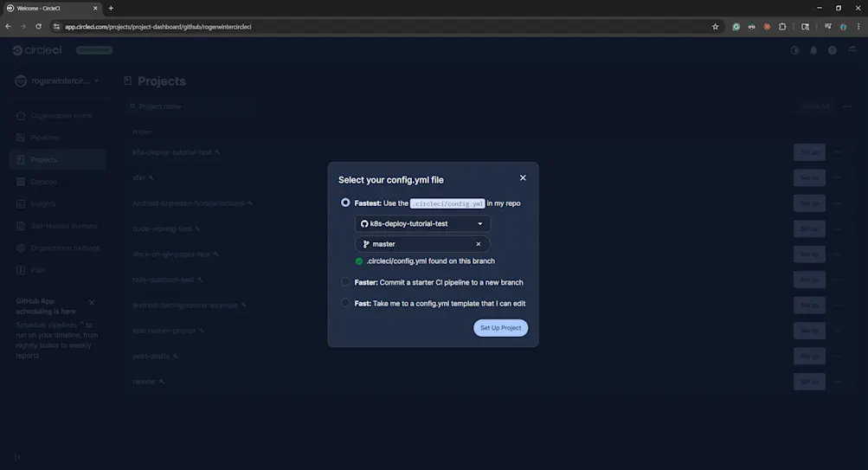The height and width of the screenshot is (470, 868).
Task: Select the Faster starter CI pipeline radio
Action: [345, 282]
